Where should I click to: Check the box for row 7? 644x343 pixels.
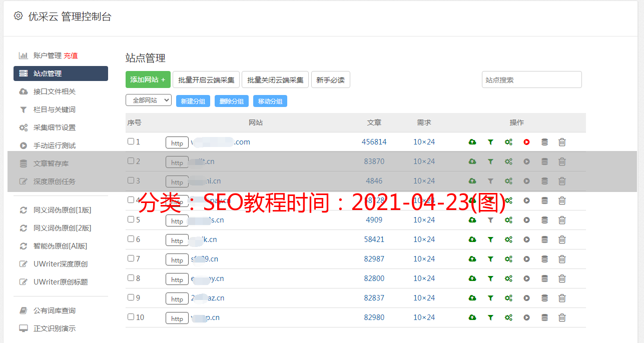(131, 258)
